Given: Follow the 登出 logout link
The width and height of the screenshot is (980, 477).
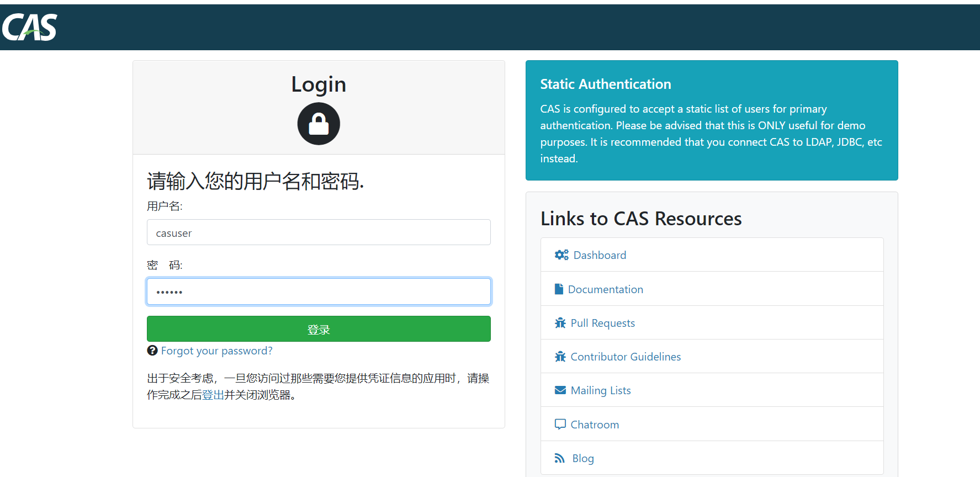Looking at the screenshot, I should (213, 395).
